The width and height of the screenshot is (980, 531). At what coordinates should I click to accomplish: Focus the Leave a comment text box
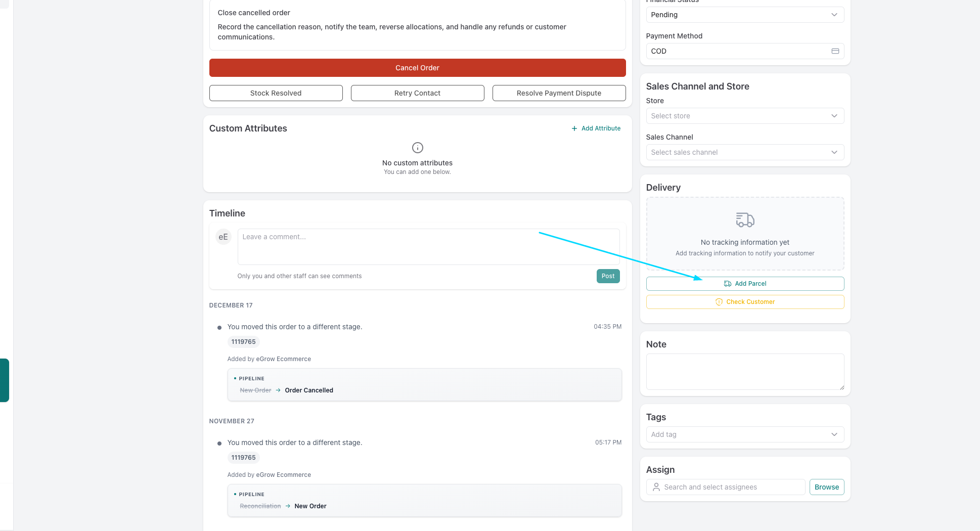428,247
